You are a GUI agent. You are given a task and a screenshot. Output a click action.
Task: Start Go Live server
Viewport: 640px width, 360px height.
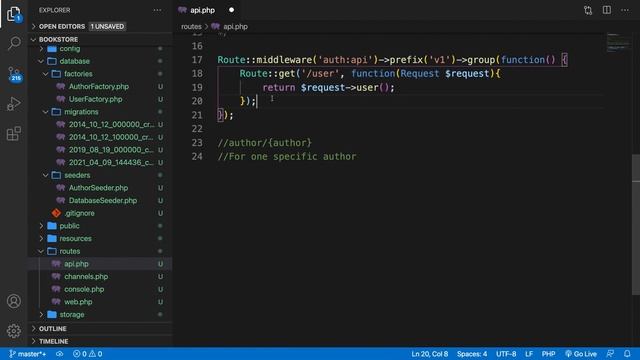click(581, 354)
